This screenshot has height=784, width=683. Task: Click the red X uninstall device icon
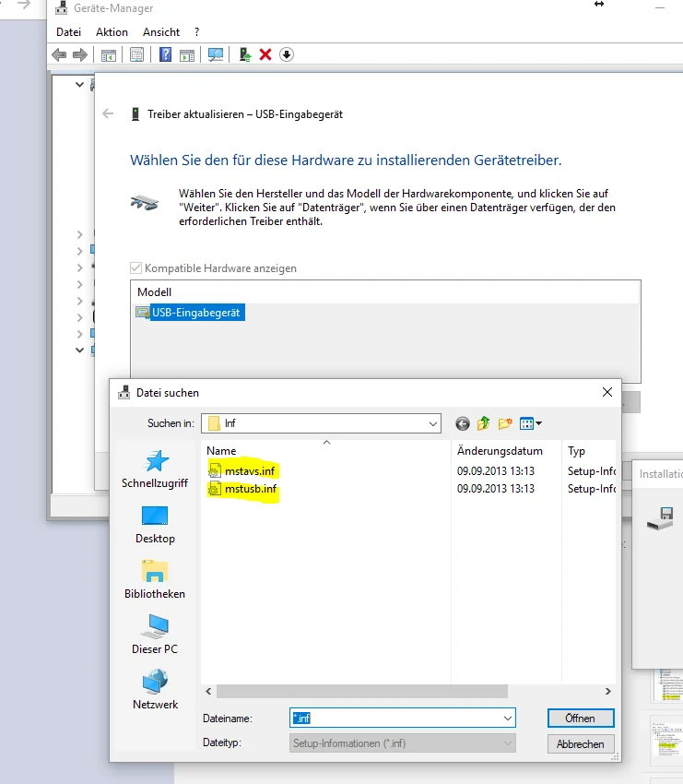coord(265,54)
